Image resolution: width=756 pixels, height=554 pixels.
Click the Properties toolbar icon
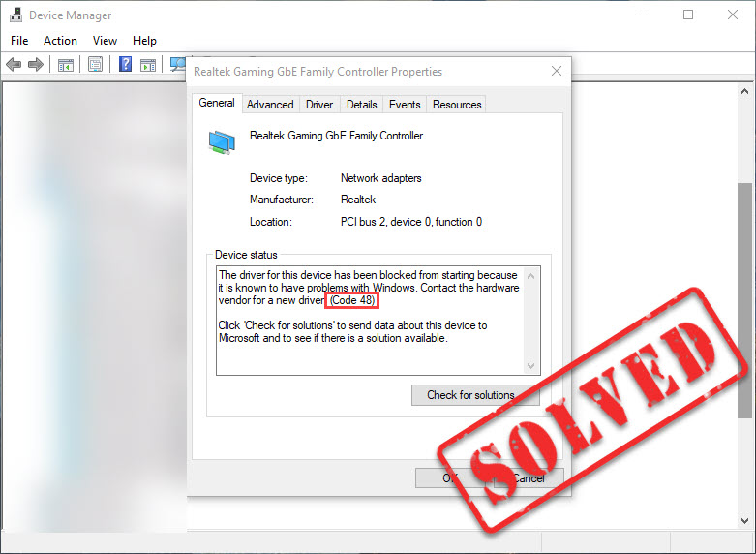coord(95,65)
